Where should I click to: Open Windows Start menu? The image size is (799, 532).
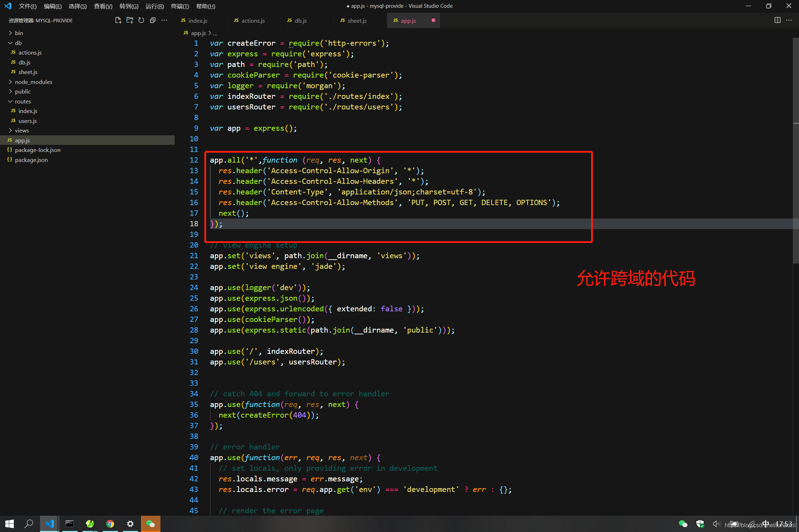point(10,524)
